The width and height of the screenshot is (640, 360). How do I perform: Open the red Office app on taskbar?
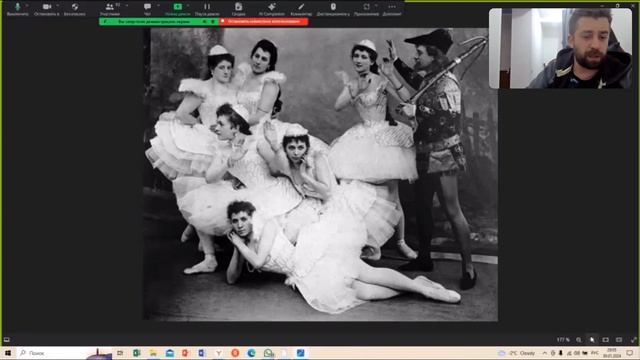(x=185, y=353)
